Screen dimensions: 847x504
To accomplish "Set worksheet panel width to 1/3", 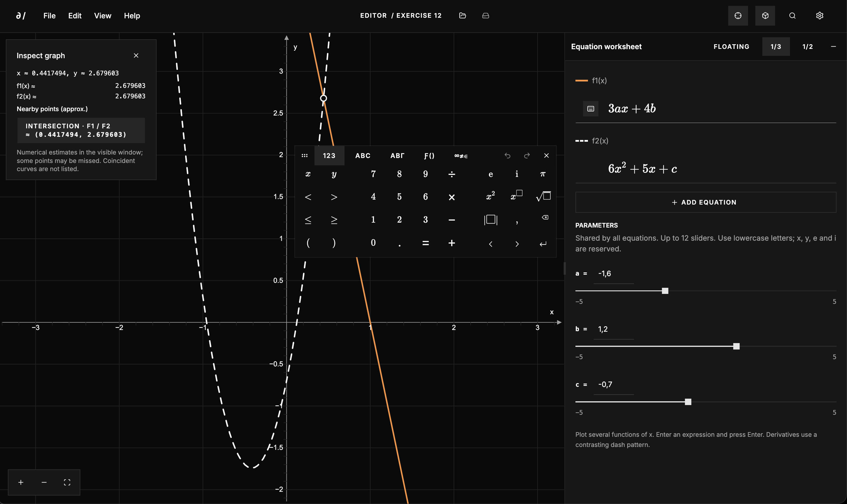I will (x=776, y=47).
